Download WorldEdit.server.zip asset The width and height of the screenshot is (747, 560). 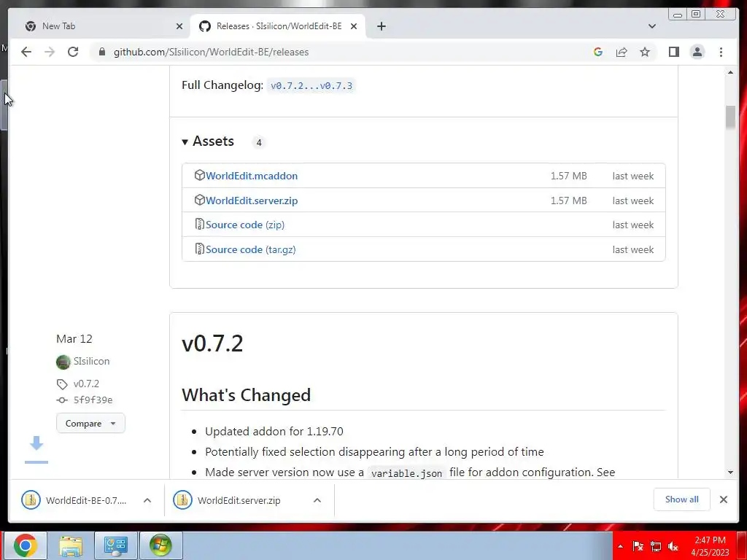tap(252, 201)
